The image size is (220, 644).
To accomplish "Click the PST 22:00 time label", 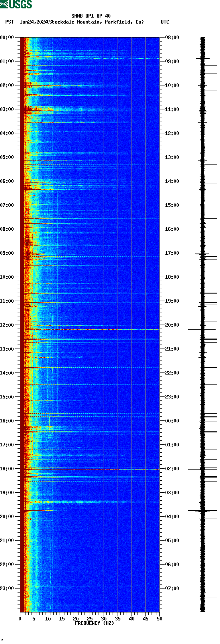I will coord(7,565).
